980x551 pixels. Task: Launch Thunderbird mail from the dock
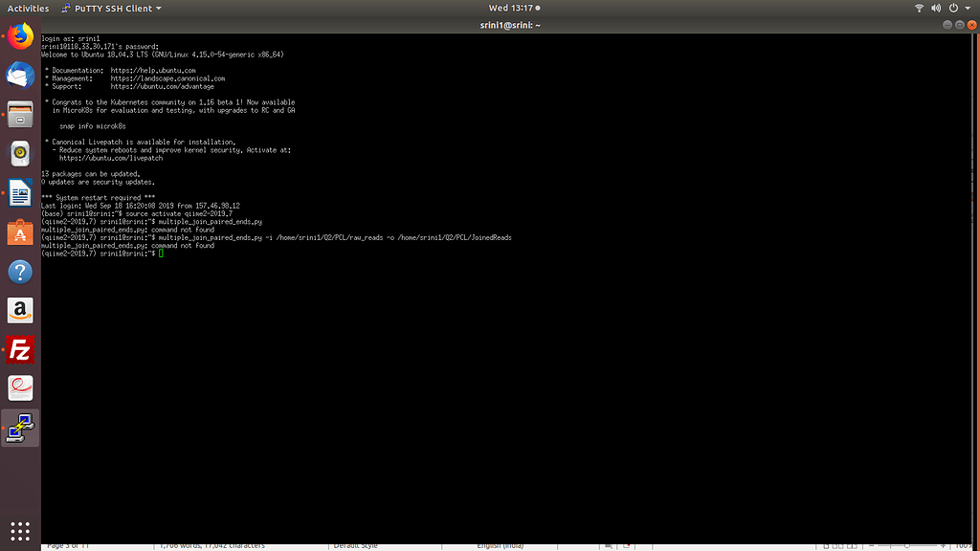point(20,76)
